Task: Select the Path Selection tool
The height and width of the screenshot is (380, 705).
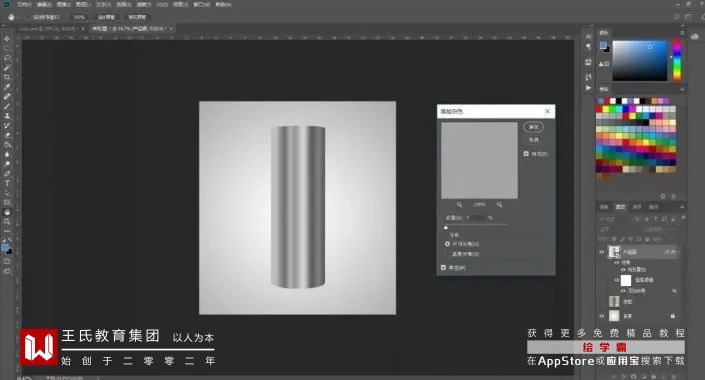Action: point(7,193)
